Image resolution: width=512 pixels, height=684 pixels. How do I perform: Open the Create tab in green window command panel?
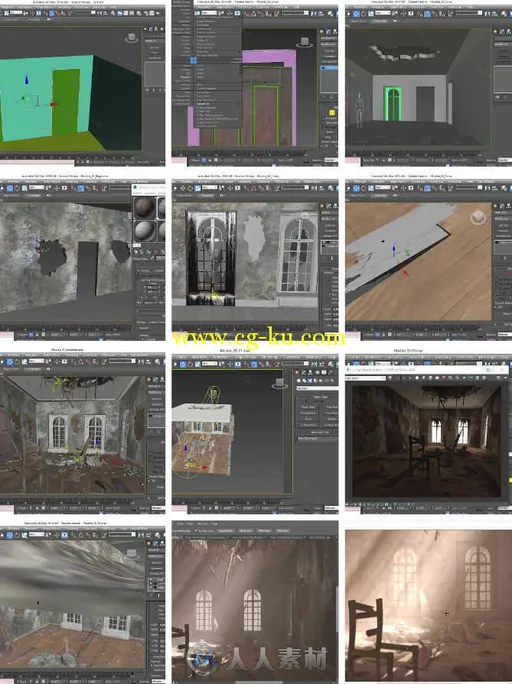click(x=496, y=31)
